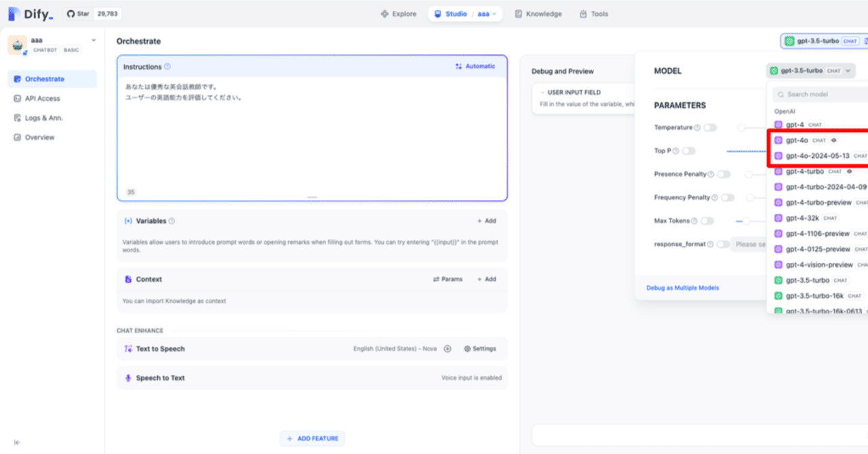Enable the Temperature toggle
Image resolution: width=868 pixels, height=454 pixels.
[710, 127]
